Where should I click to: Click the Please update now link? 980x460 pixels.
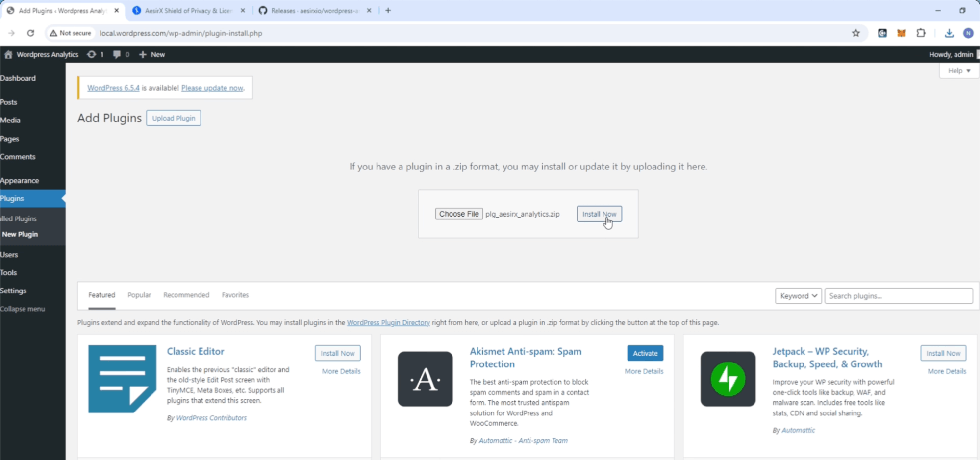pyautogui.click(x=212, y=88)
